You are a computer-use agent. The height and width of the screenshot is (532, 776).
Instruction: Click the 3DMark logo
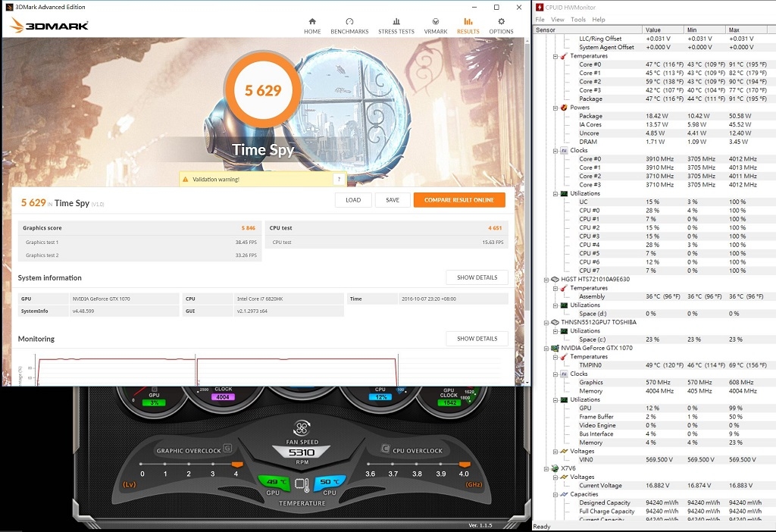coord(49,25)
